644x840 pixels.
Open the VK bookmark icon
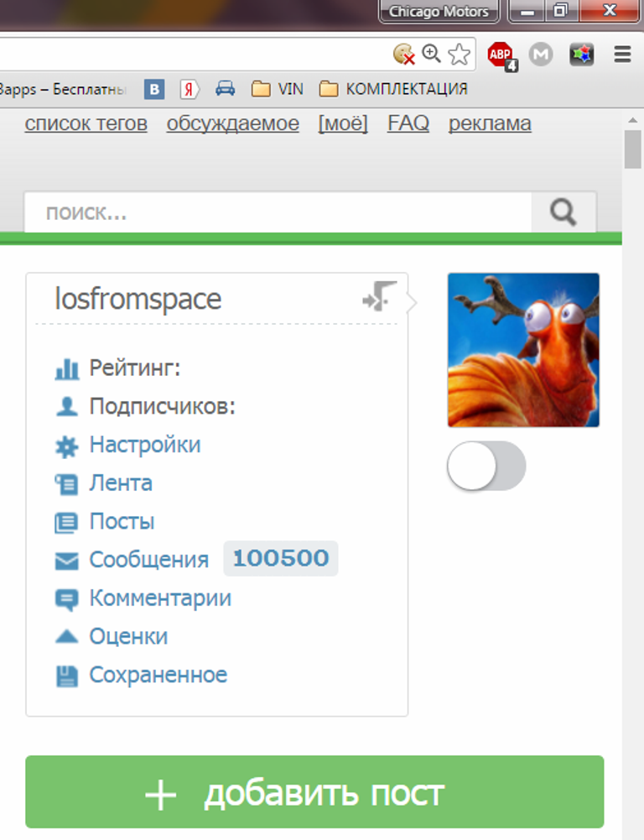(153, 89)
